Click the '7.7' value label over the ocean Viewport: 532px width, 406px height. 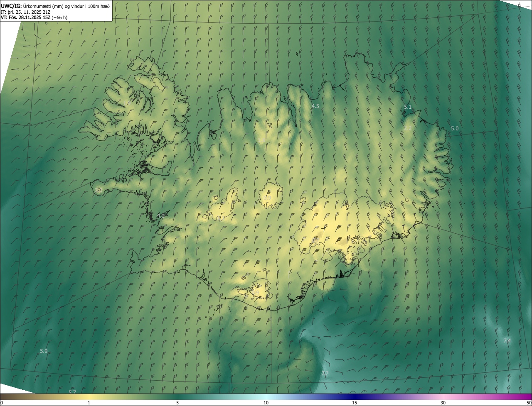click(325, 374)
